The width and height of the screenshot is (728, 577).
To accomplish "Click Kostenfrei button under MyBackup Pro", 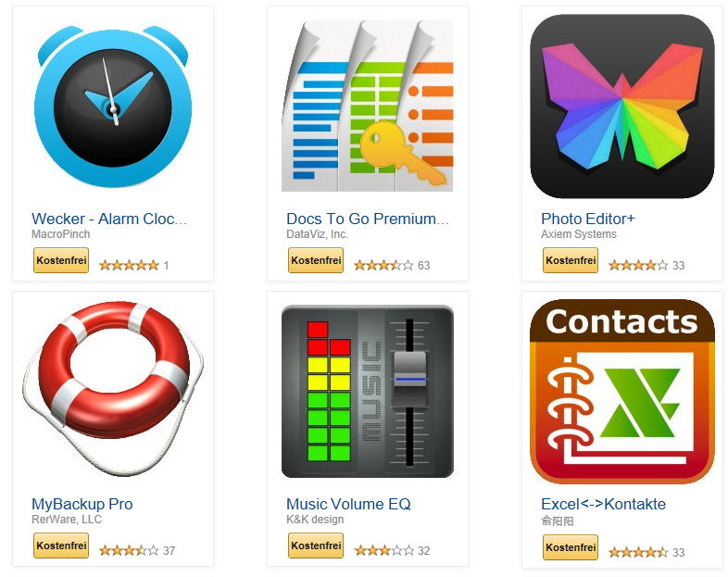I will tap(61, 546).
